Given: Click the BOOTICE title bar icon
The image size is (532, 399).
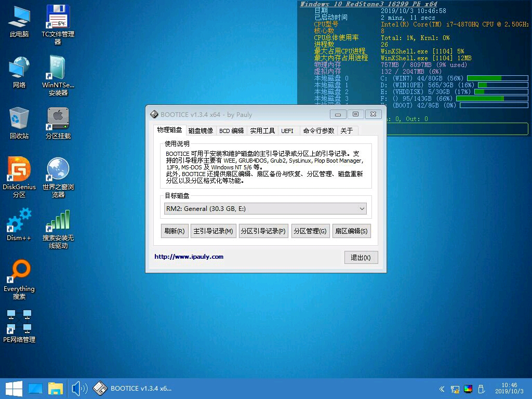Looking at the screenshot, I should point(154,114).
